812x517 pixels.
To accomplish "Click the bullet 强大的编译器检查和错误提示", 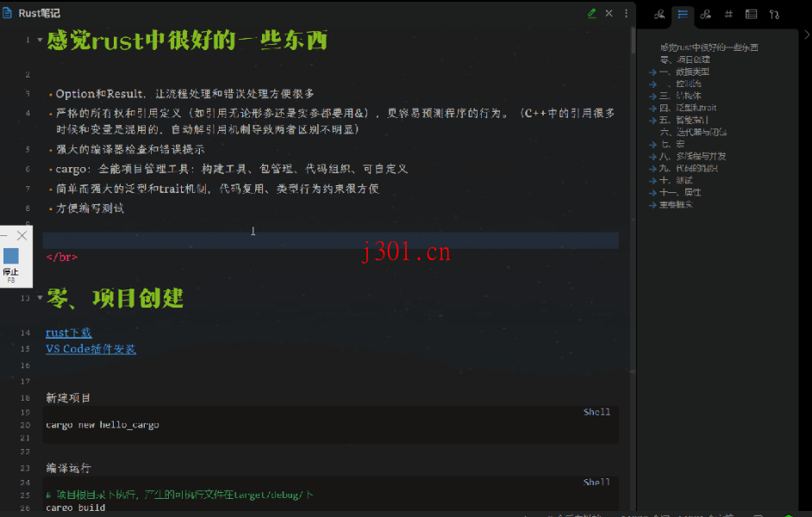I will tap(130, 150).
